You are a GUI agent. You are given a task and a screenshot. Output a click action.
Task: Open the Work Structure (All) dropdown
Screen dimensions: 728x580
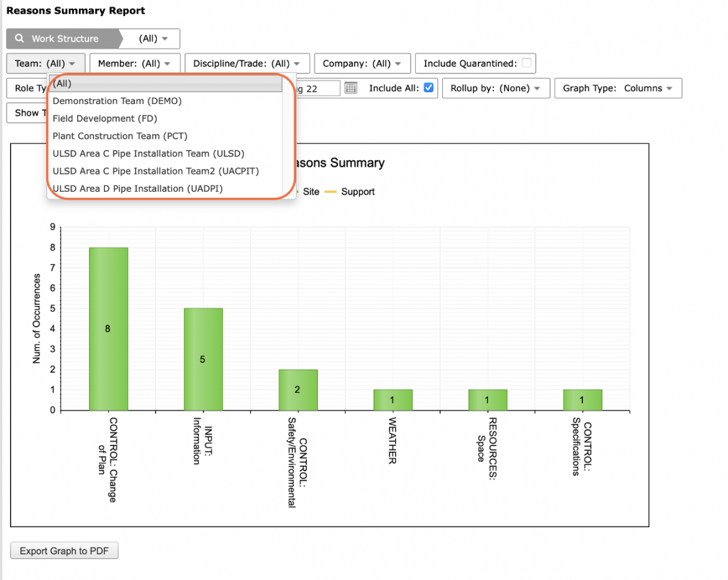152,39
